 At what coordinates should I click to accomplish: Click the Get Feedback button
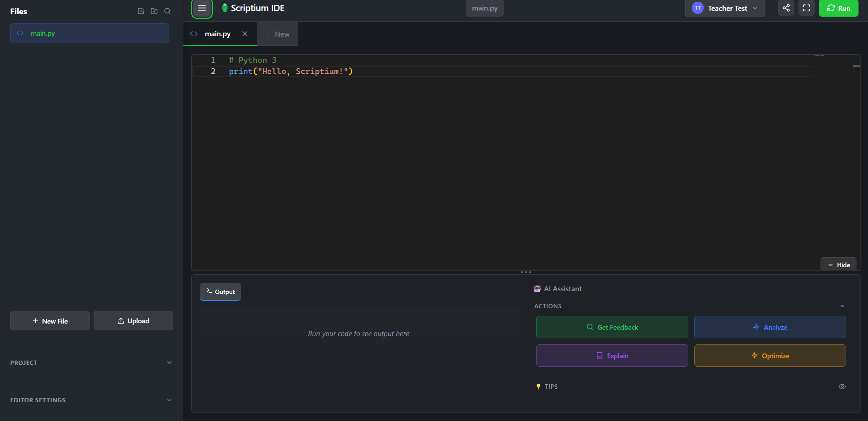coord(612,327)
